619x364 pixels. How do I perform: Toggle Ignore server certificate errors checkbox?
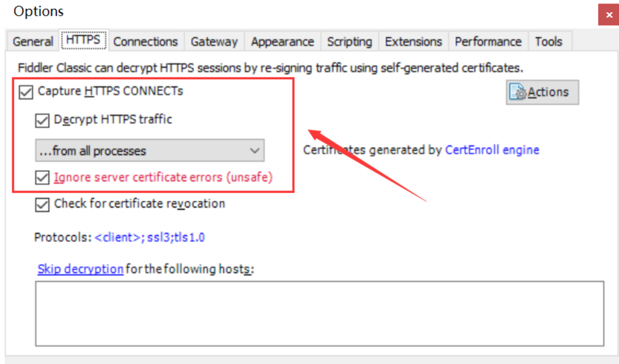pos(42,178)
